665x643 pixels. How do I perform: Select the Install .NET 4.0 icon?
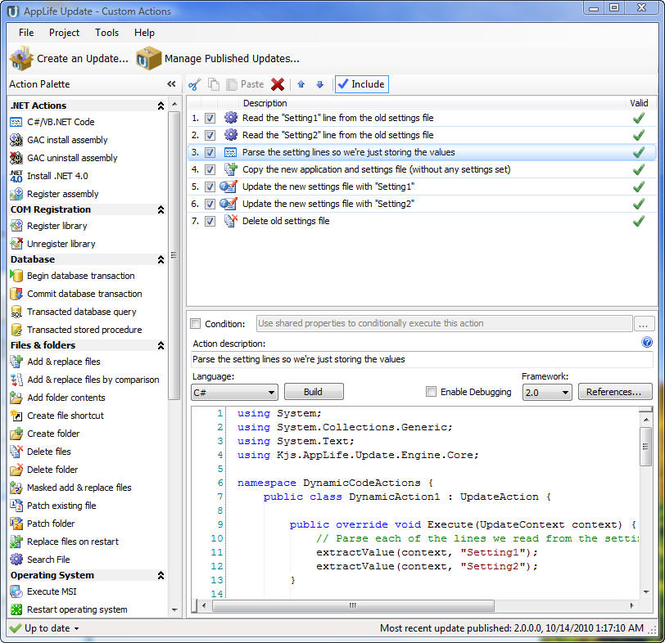coord(16,176)
